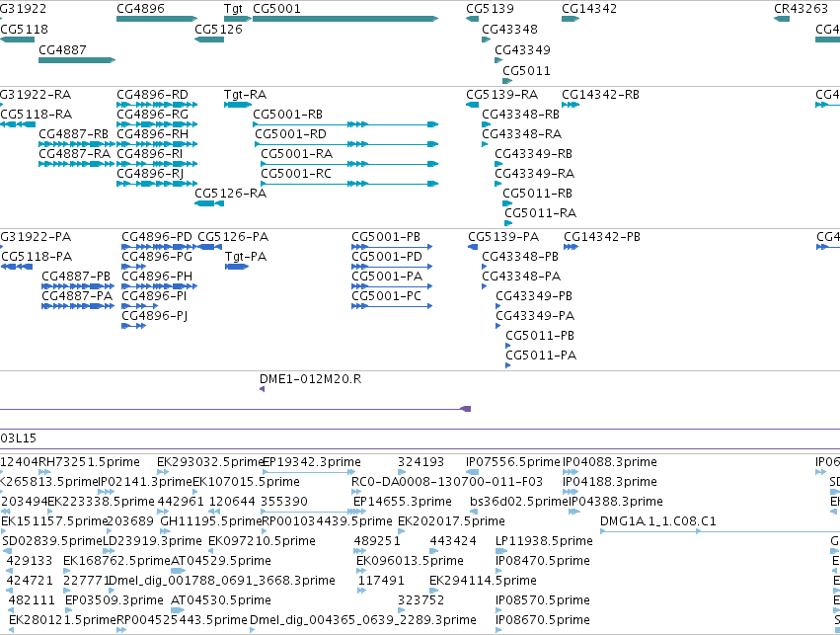This screenshot has width=840, height=635.
Task: Select protein CG4896-PG
Action: (134, 267)
